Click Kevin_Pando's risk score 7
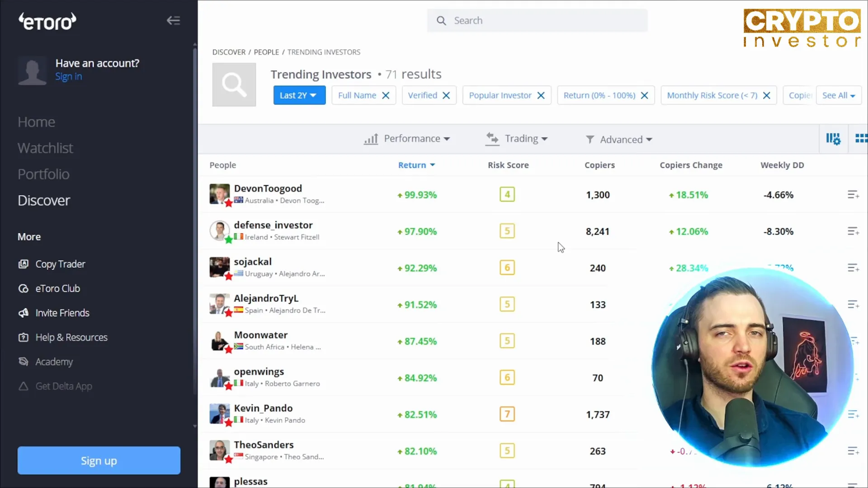This screenshot has width=868, height=488. pos(507,414)
